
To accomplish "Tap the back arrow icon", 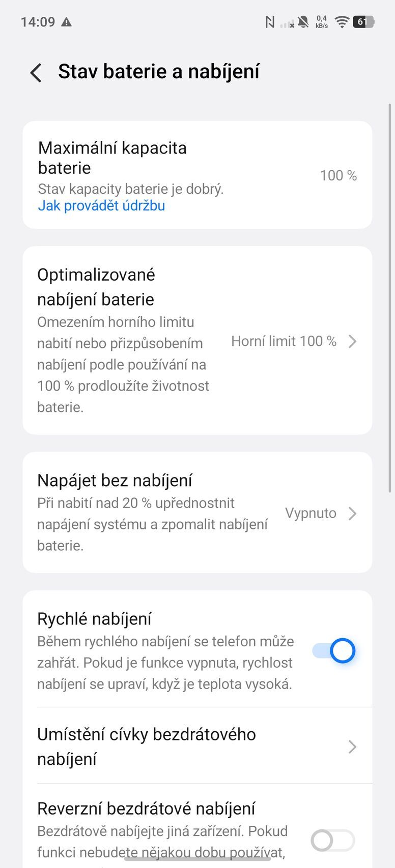I will click(x=36, y=72).
